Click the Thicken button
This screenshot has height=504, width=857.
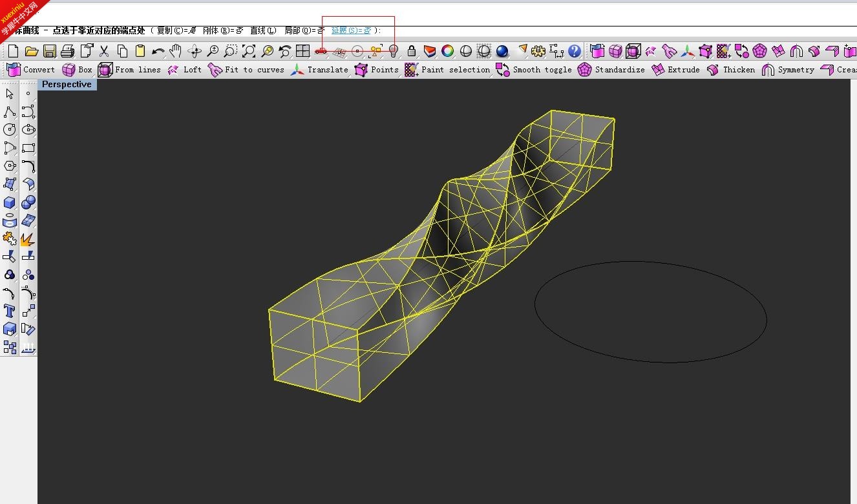(x=730, y=70)
